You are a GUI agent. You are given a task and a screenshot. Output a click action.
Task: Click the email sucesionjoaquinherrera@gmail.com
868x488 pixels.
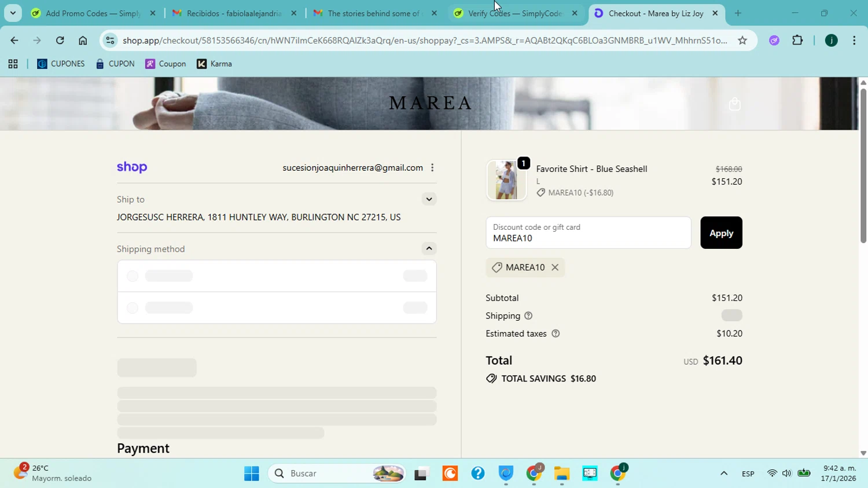[352, 168]
